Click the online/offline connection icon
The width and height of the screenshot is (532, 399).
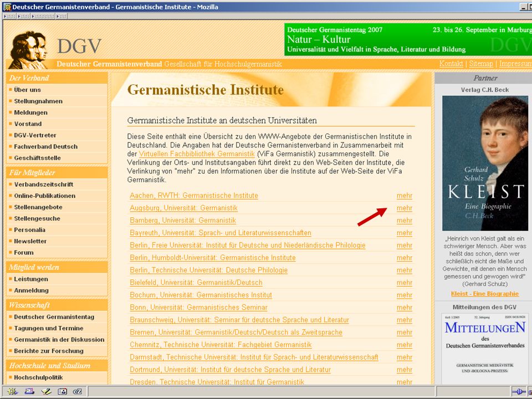519,391
